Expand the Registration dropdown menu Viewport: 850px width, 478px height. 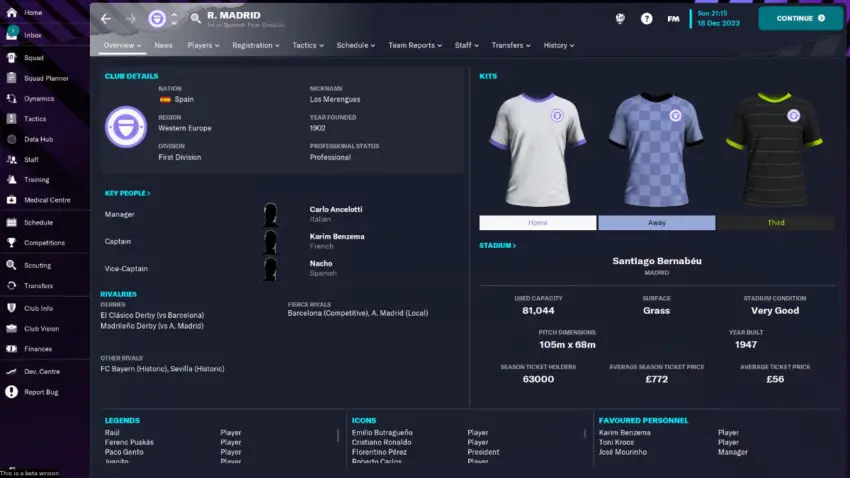[256, 46]
